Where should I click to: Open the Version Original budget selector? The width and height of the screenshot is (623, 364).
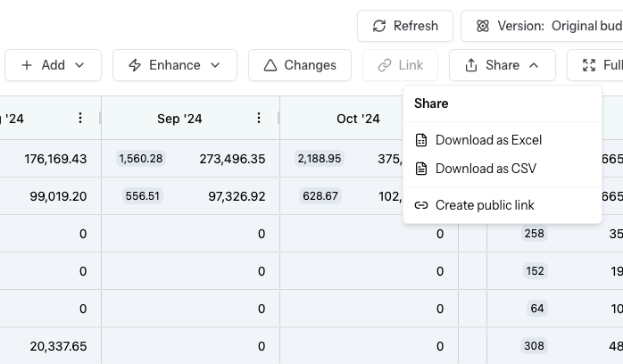[542, 26]
